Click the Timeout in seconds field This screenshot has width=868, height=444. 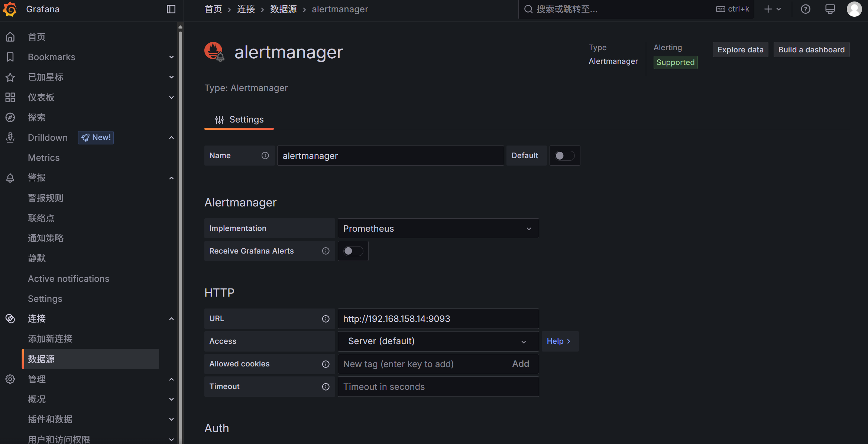(438, 386)
